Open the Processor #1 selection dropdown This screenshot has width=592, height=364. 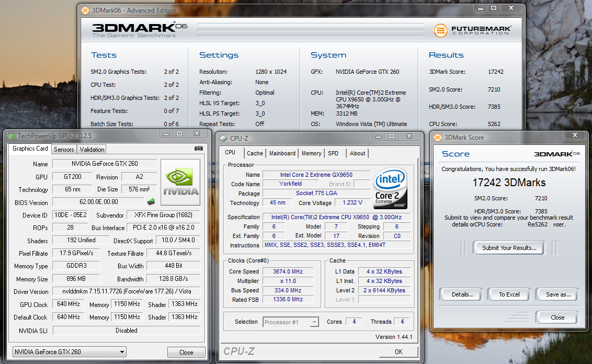[291, 322]
